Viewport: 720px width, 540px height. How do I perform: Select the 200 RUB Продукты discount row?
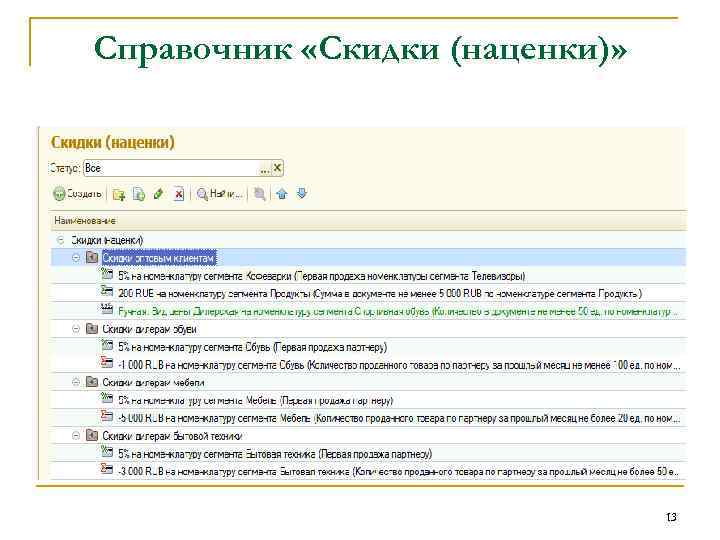(368, 293)
